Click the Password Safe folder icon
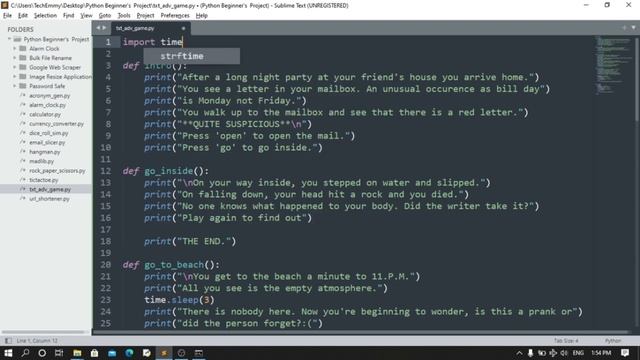Image resolution: width=640 pixels, height=360 pixels. [23, 86]
